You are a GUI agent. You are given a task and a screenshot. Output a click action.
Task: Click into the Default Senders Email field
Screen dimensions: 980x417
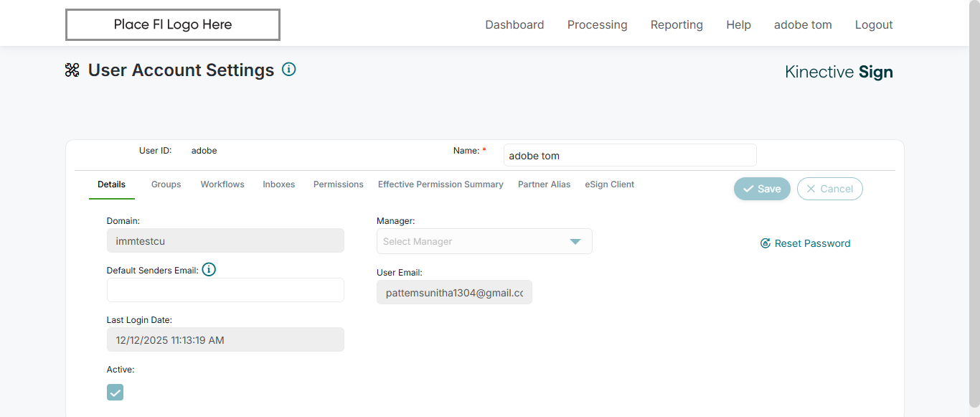point(225,290)
